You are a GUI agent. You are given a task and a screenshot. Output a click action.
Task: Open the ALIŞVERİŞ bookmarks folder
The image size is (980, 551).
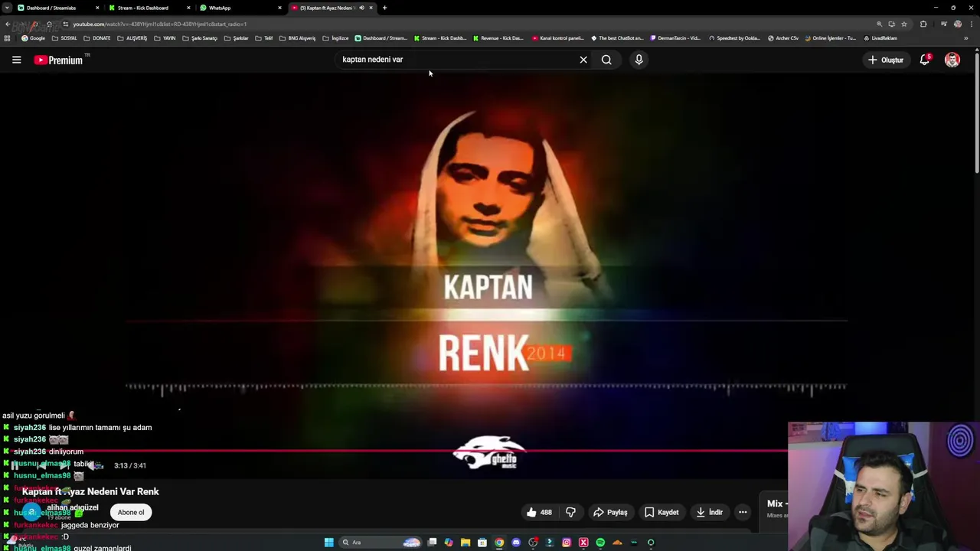(132, 38)
